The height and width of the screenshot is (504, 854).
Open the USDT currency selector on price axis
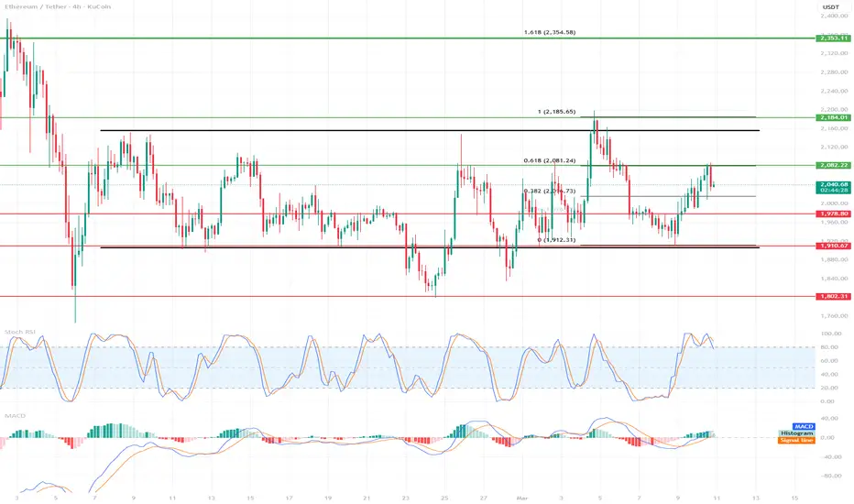[x=830, y=7]
